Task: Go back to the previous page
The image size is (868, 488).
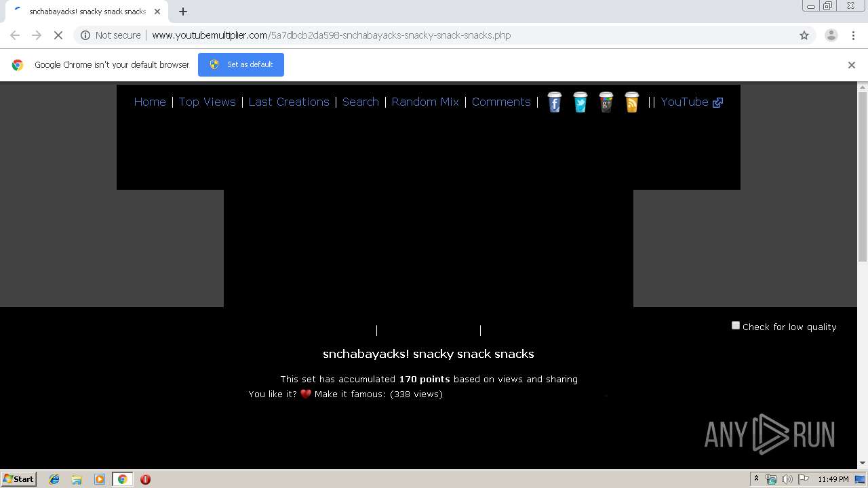Action: (15, 35)
